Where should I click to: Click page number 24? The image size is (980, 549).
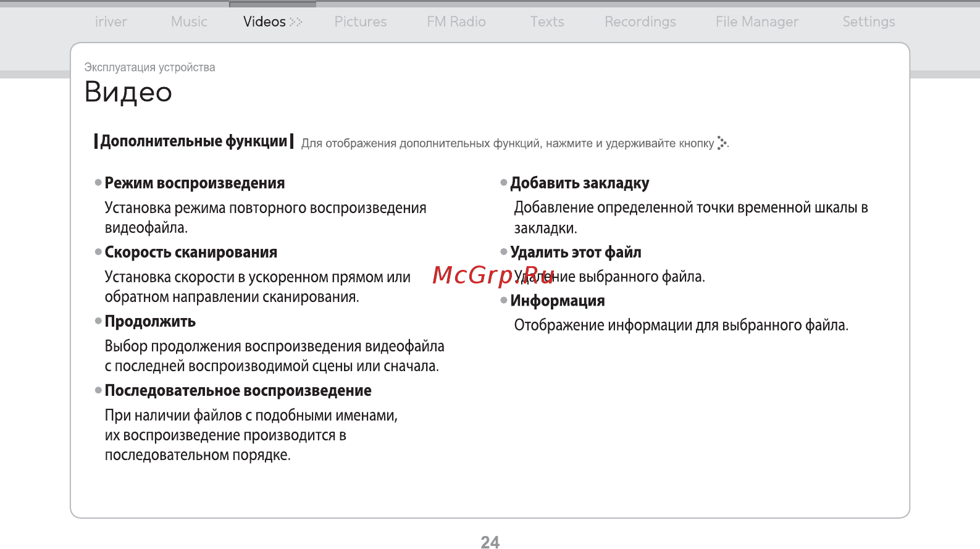coord(490,542)
